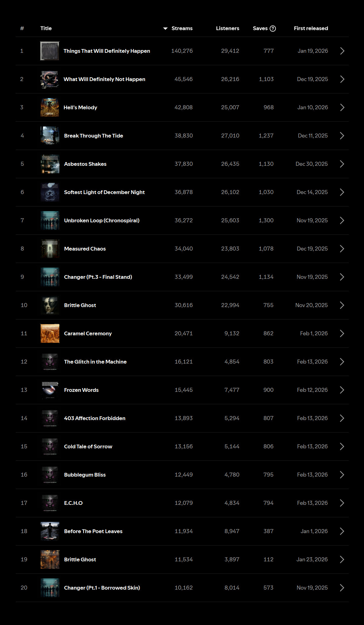
Task: Click Before The Poet Leaves artwork
Action: pyautogui.click(x=50, y=531)
